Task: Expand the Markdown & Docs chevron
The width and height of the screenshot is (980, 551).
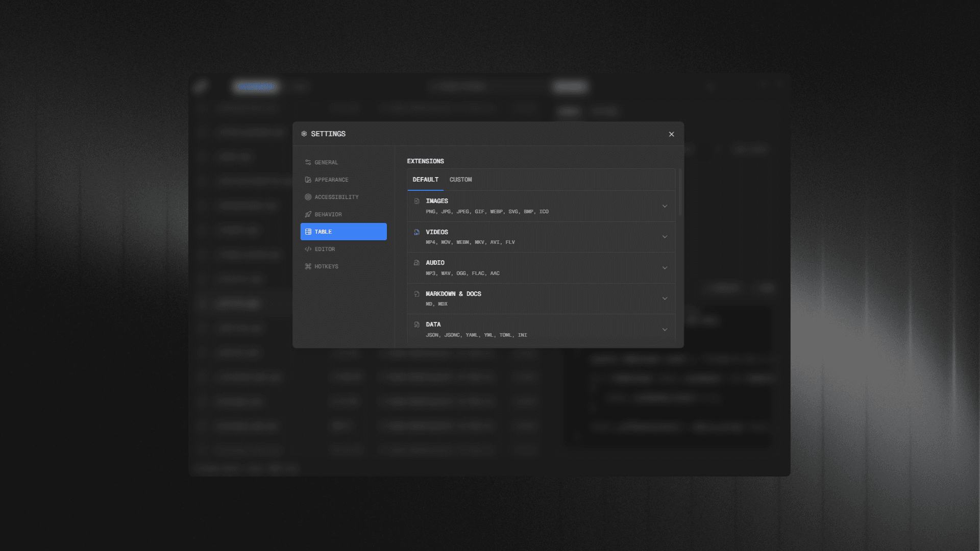Action: click(x=665, y=298)
